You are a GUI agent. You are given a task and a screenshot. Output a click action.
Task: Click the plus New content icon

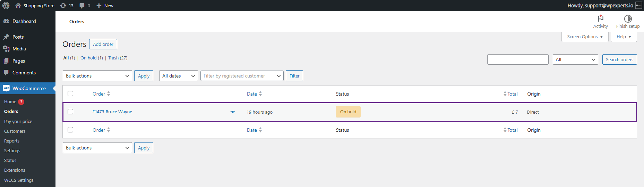coord(99,6)
